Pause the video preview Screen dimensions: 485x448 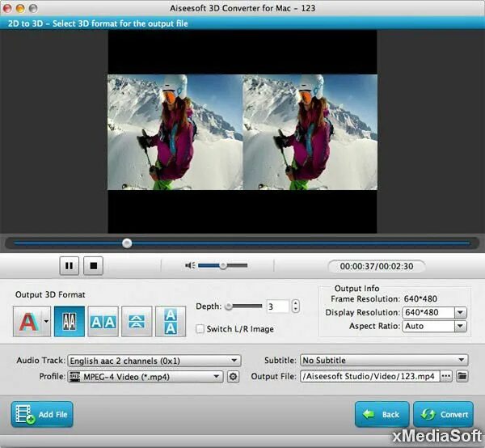(x=70, y=266)
